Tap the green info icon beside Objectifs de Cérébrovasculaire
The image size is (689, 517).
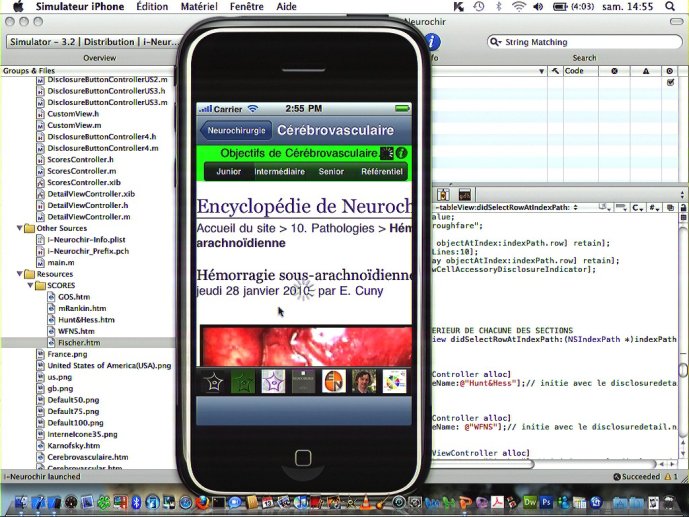click(x=401, y=153)
